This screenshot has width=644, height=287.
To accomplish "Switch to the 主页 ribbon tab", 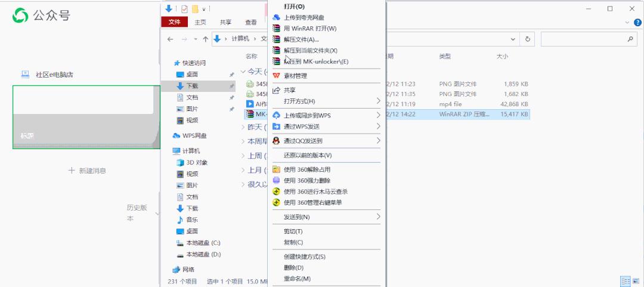I will click(200, 23).
